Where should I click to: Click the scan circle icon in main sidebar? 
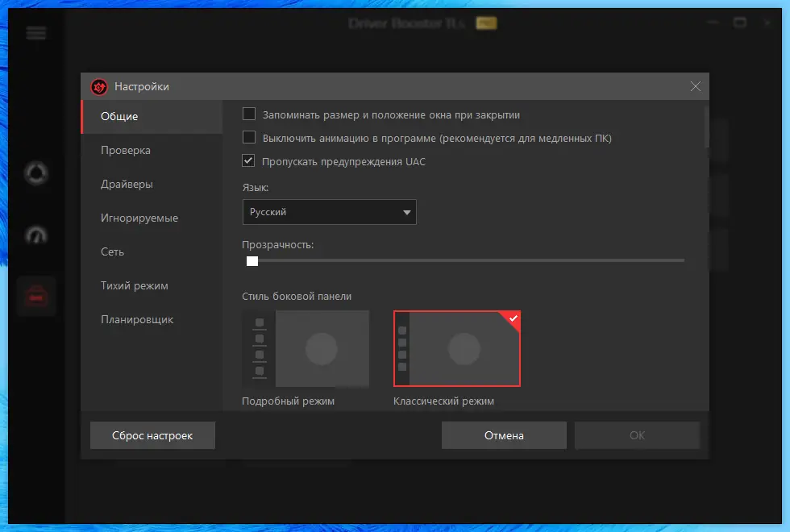36,173
